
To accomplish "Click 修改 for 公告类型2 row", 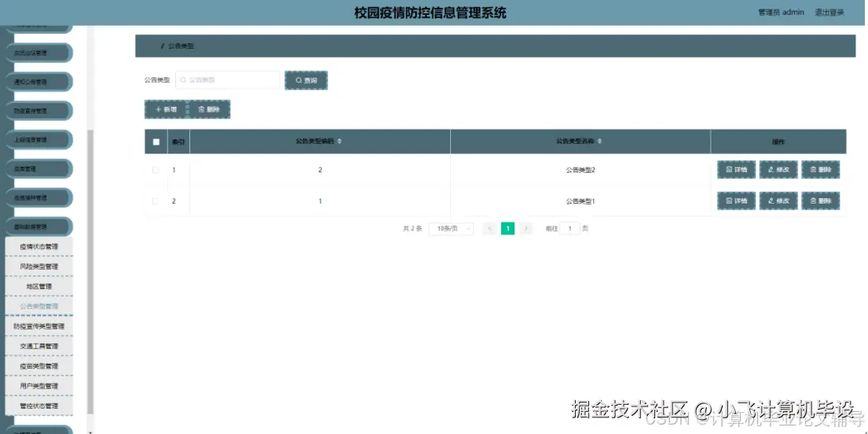I will coord(778,170).
